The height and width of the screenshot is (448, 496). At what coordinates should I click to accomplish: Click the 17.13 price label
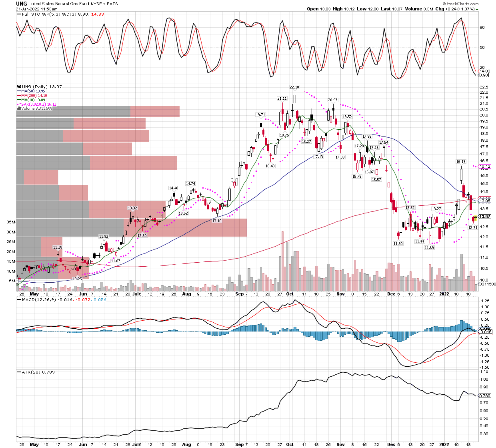coord(318,157)
